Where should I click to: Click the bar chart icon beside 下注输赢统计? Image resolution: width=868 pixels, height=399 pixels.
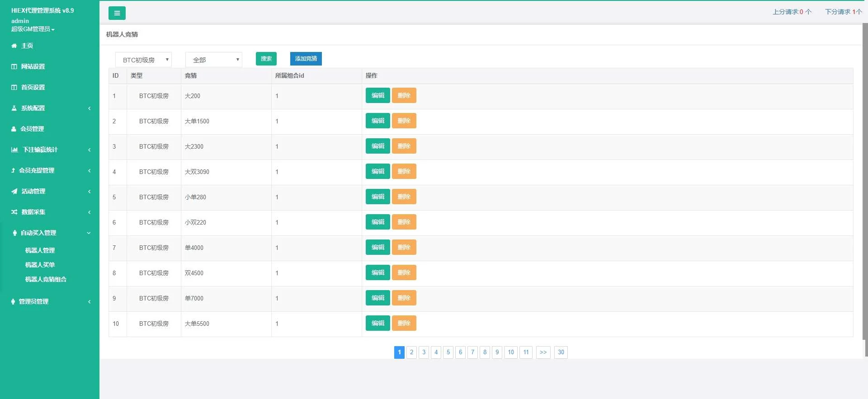pos(14,150)
